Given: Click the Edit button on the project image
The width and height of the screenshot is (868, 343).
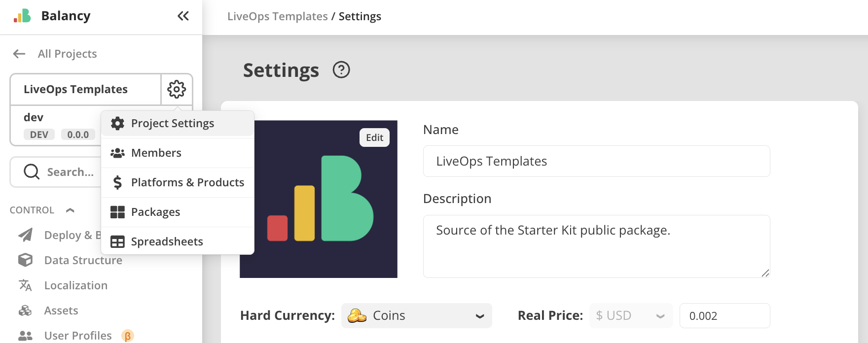Looking at the screenshot, I should (374, 137).
